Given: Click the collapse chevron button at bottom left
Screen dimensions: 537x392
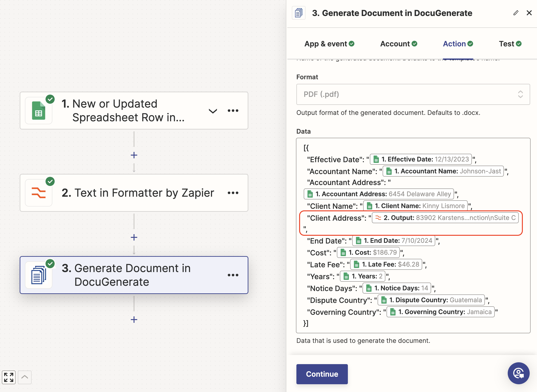Looking at the screenshot, I should click(25, 377).
